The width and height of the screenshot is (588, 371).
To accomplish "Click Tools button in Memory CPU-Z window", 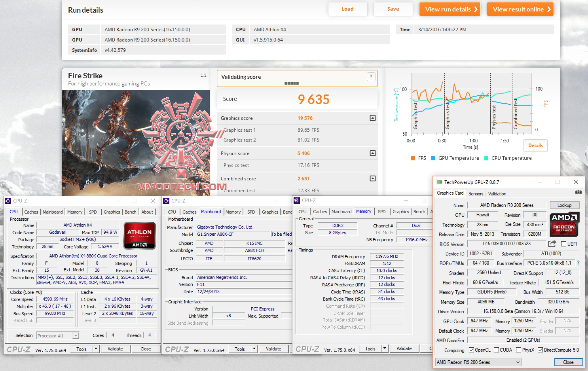I will pos(370,348).
